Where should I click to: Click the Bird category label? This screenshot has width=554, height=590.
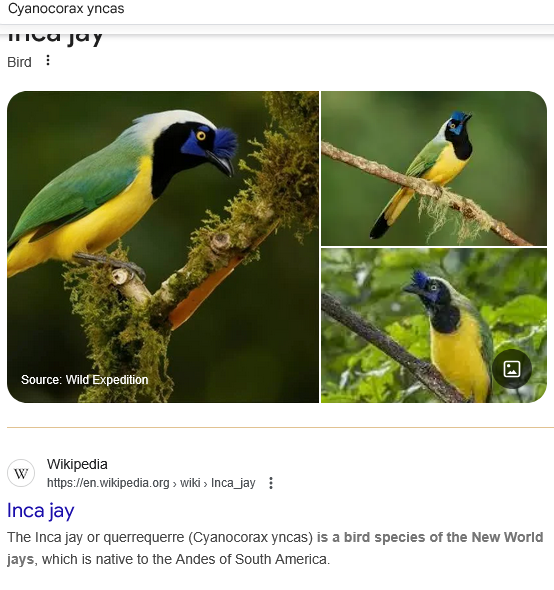coord(19,62)
